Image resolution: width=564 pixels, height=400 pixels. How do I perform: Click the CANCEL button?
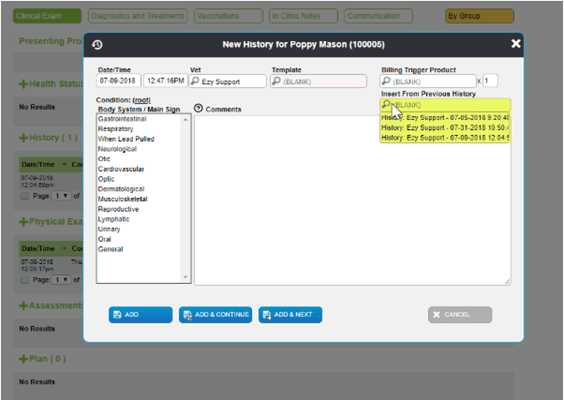pos(460,315)
